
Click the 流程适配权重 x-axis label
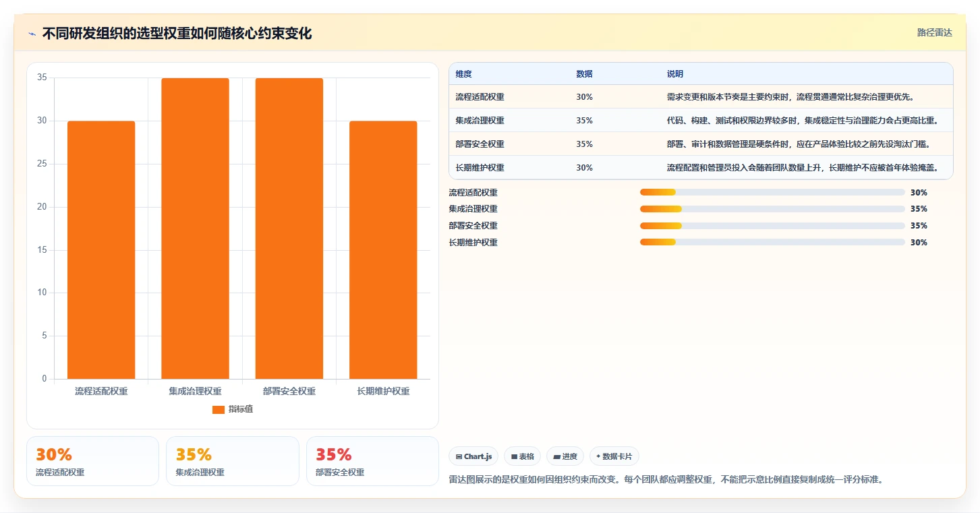pos(101,391)
